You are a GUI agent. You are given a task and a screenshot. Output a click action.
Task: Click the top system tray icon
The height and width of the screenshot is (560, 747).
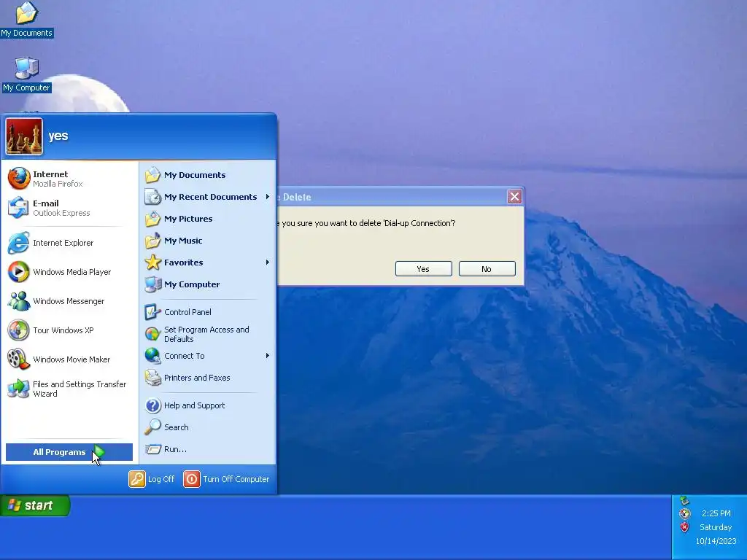pyautogui.click(x=684, y=500)
